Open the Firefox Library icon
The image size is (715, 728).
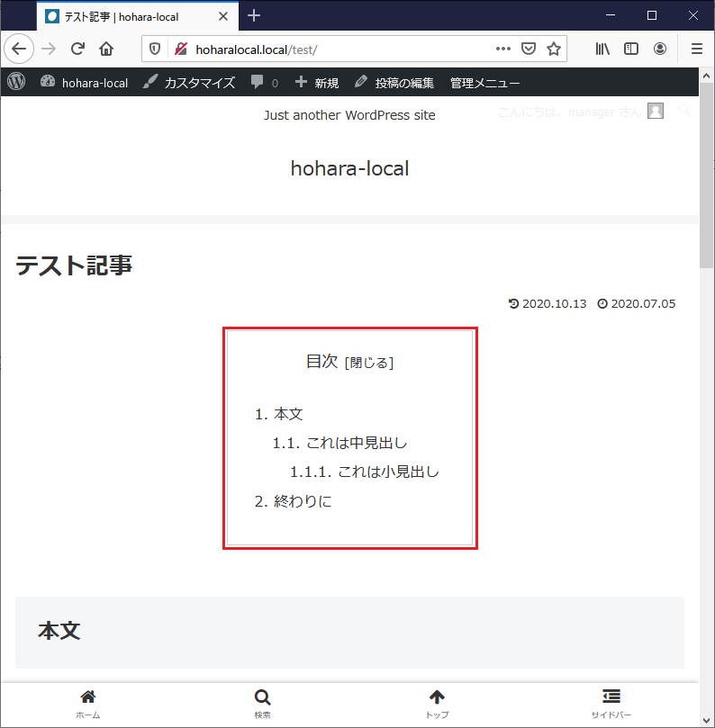(602, 49)
